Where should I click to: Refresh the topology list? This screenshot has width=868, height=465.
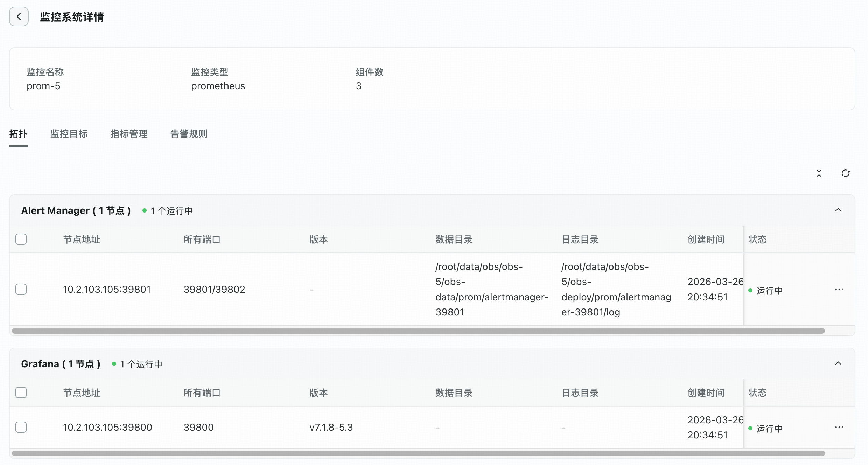coord(846,173)
